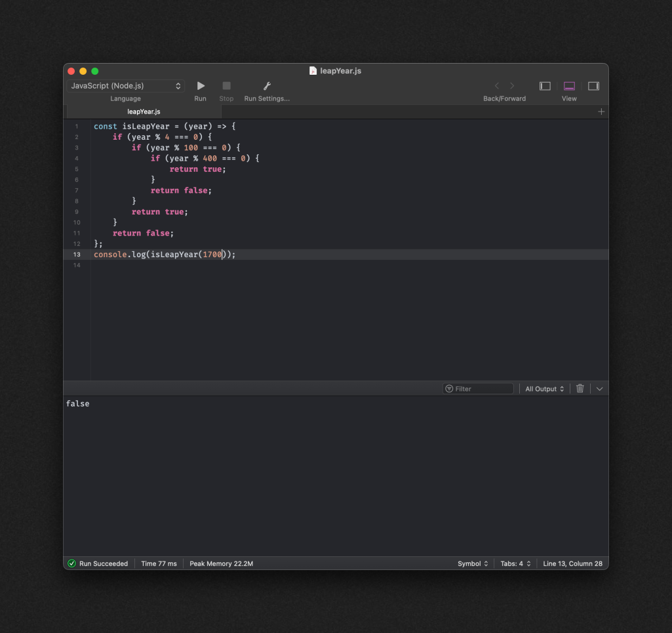Clear console output using the trash icon

580,388
